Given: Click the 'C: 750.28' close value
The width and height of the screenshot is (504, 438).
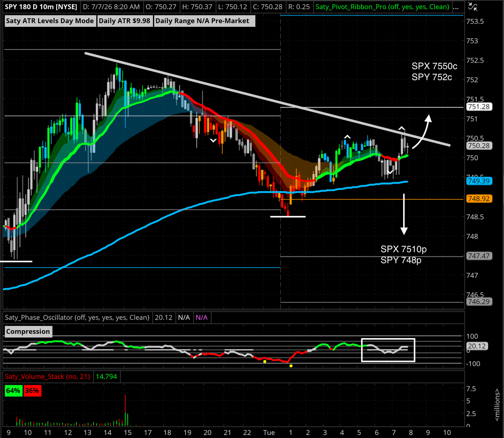Looking at the screenshot, I should pyautogui.click(x=268, y=7).
